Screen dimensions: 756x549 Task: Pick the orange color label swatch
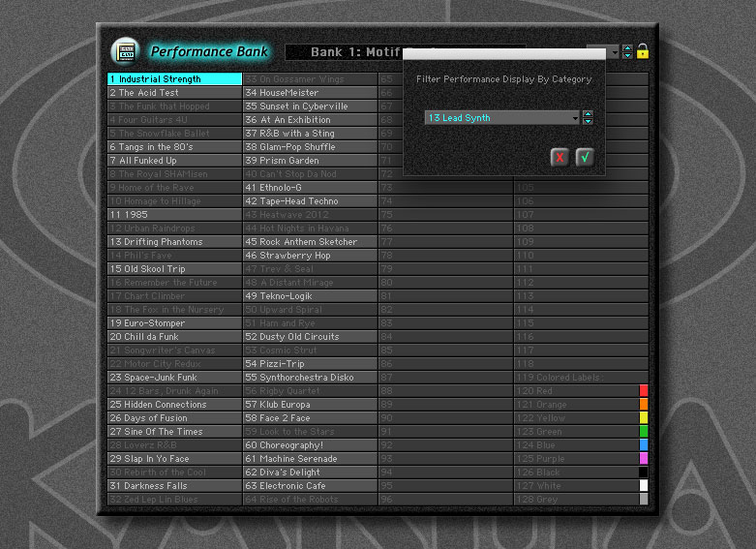(x=644, y=404)
